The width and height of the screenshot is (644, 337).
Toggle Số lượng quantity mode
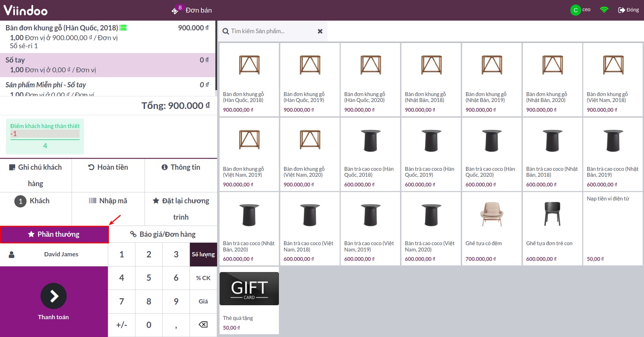203,255
